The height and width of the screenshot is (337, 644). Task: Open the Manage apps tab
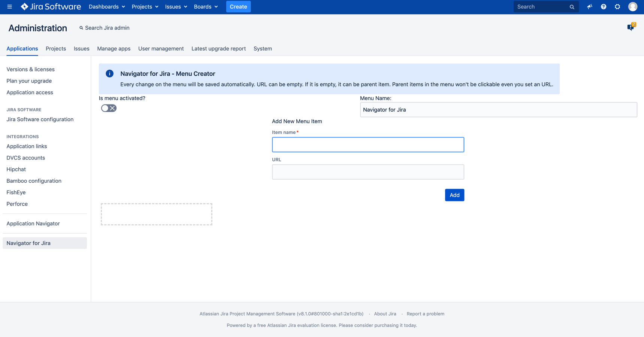pyautogui.click(x=114, y=49)
